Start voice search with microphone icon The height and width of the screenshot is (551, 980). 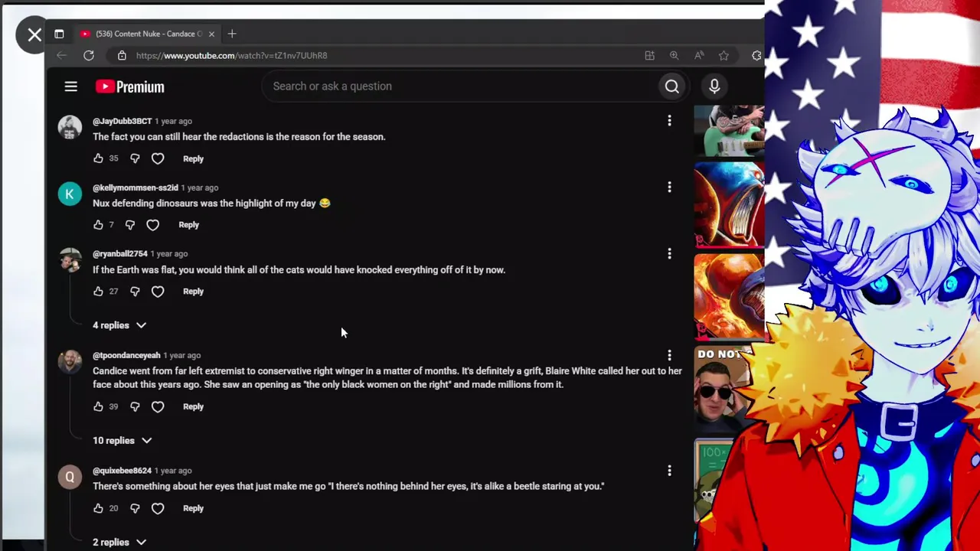point(714,86)
